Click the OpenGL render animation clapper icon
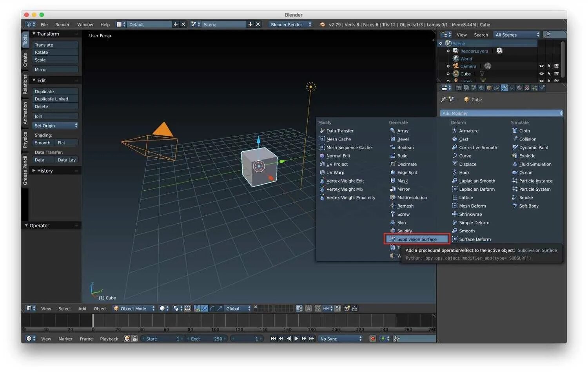This screenshot has width=588, height=372. point(354,308)
